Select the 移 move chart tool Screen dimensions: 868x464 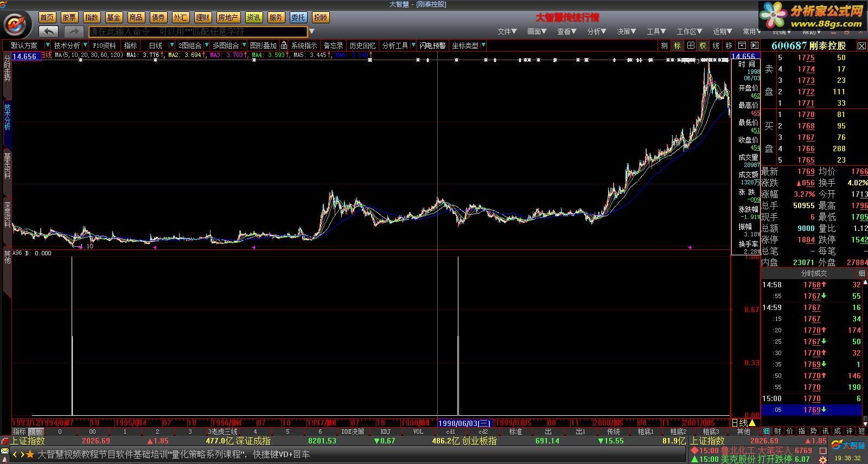pyautogui.click(x=729, y=46)
